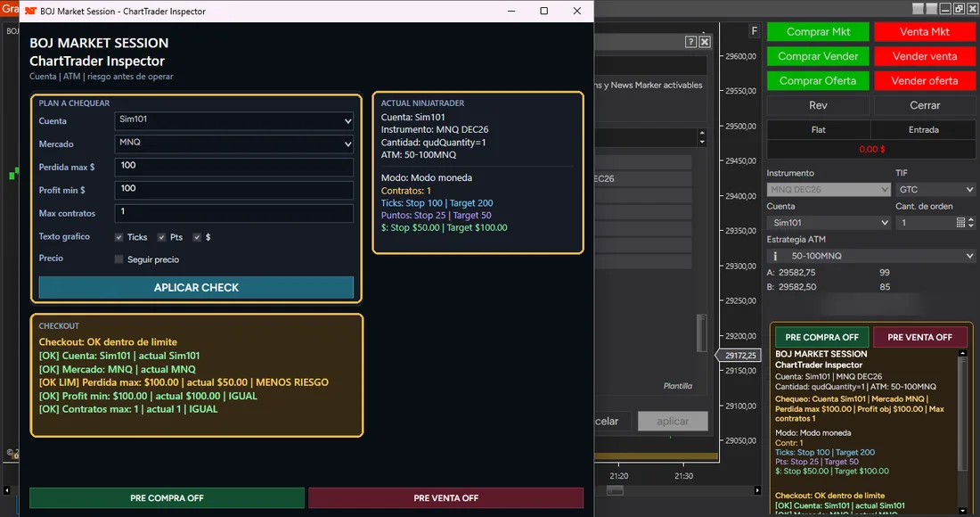Image resolution: width=980 pixels, height=517 pixels.
Task: Increase order quantity with the stepper arrows
Action: (x=970, y=220)
